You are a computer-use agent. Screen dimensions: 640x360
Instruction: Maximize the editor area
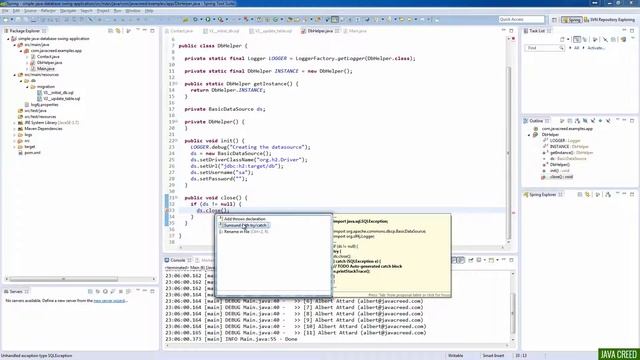pos(511,31)
